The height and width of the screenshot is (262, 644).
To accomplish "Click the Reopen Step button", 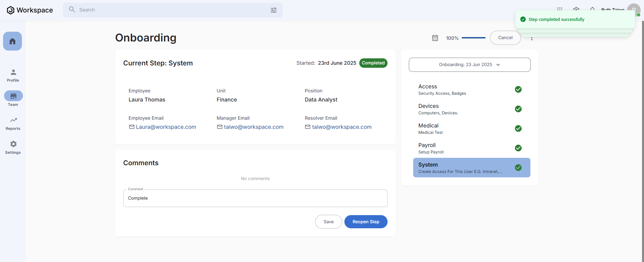I will (366, 222).
